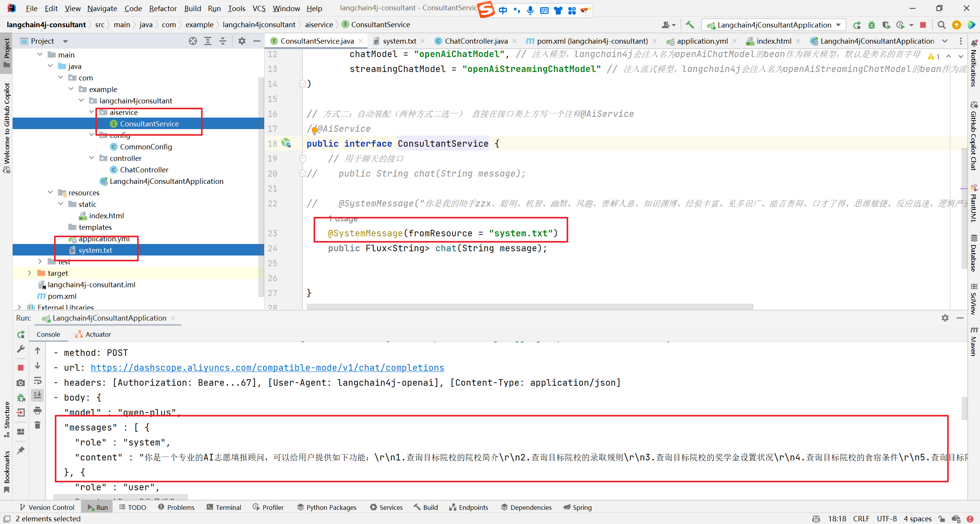Toggle the Pin Tab icon in Run panel

21,450
